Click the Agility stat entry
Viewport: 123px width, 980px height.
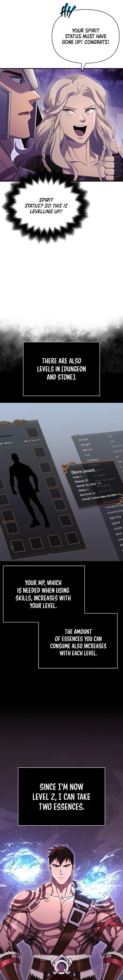click(x=115, y=517)
